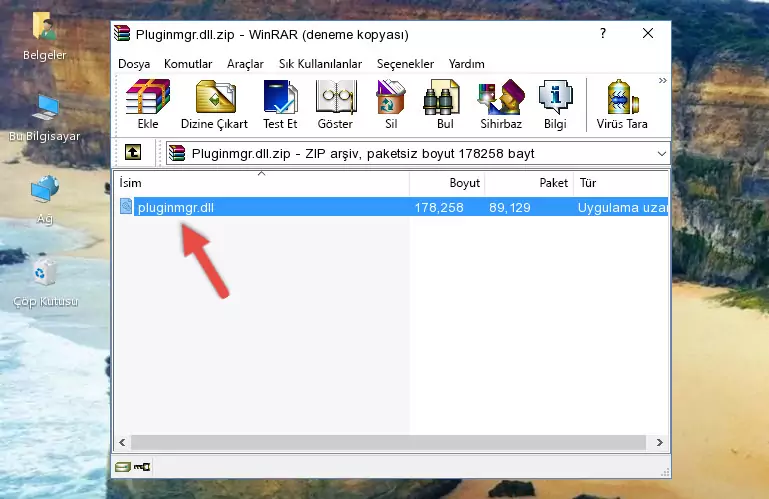Click the key password icon in status bar
Image resolution: width=769 pixels, height=499 pixels.
142,467
